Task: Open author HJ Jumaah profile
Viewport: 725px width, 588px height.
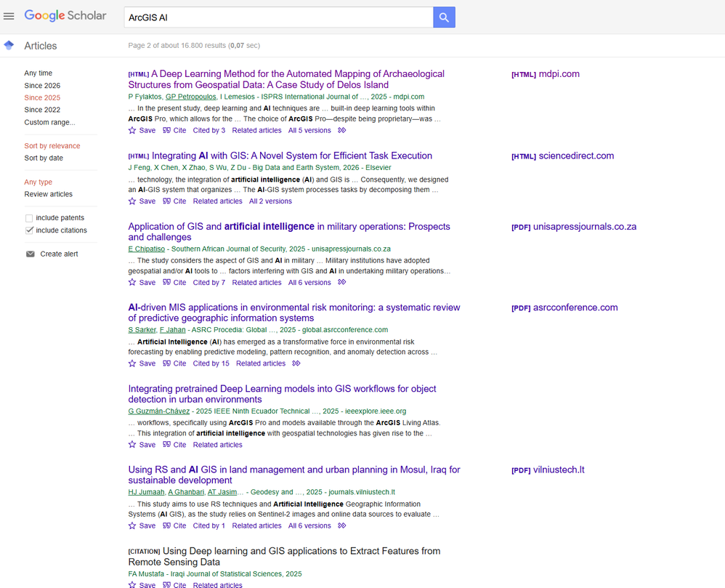Action: tap(146, 492)
